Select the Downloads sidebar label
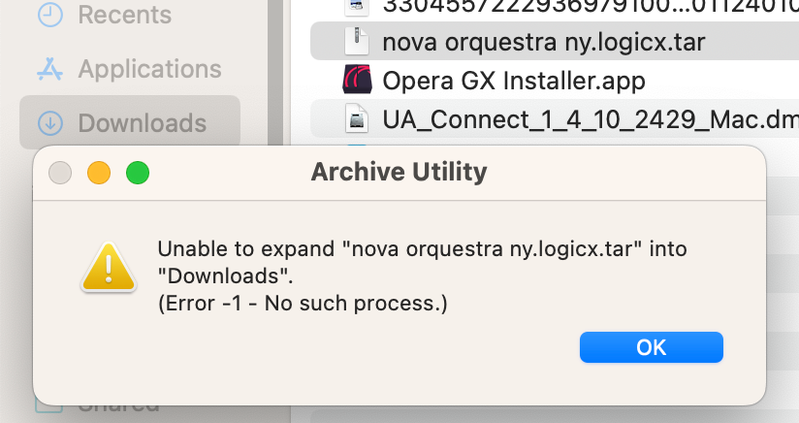This screenshot has height=423, width=799. coord(142,123)
